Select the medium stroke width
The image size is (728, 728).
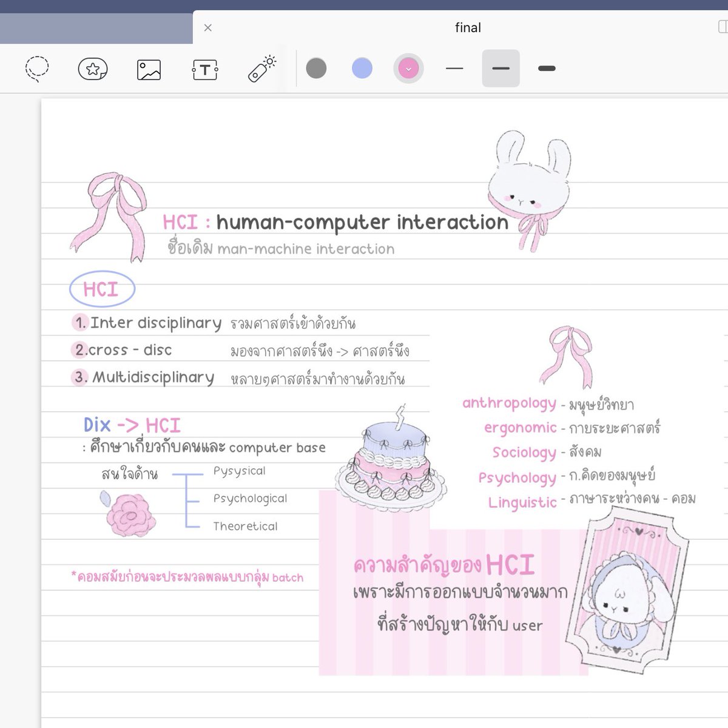click(x=500, y=69)
